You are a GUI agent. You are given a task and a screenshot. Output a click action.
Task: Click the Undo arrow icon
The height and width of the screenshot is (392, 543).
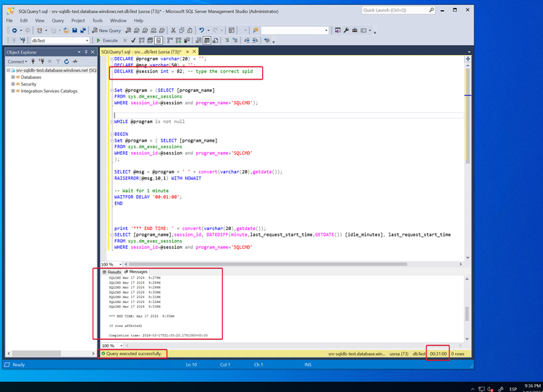[x=202, y=30]
